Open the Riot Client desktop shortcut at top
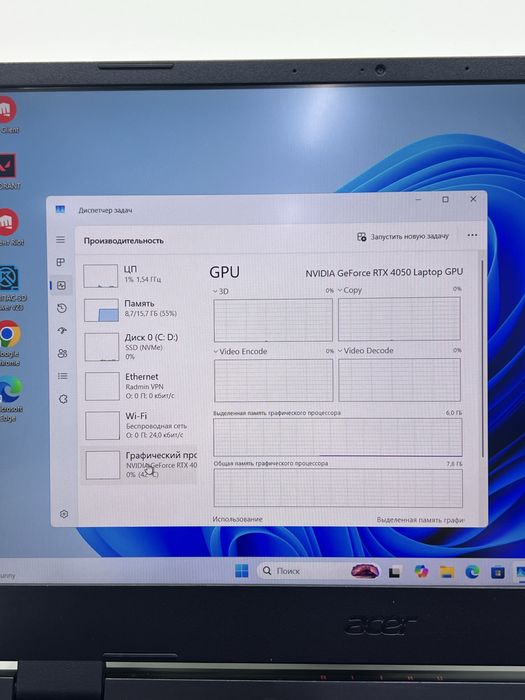The height and width of the screenshot is (700, 525). pos(7,117)
